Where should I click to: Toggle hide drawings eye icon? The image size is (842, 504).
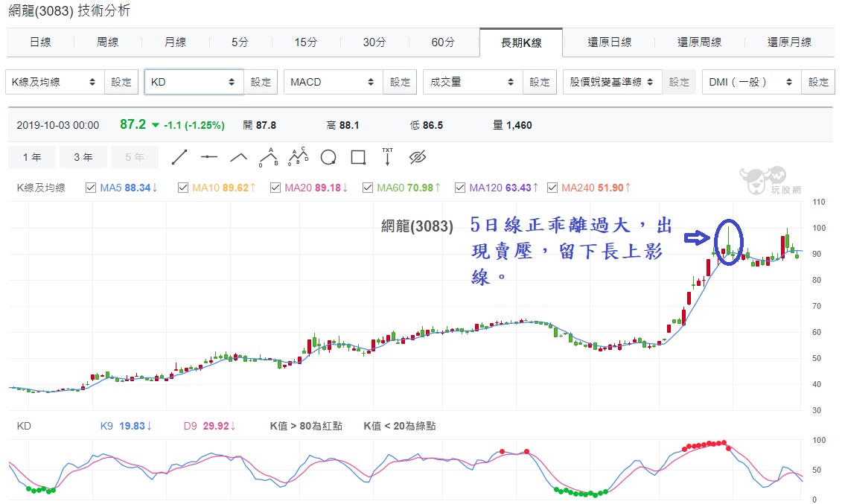point(417,157)
